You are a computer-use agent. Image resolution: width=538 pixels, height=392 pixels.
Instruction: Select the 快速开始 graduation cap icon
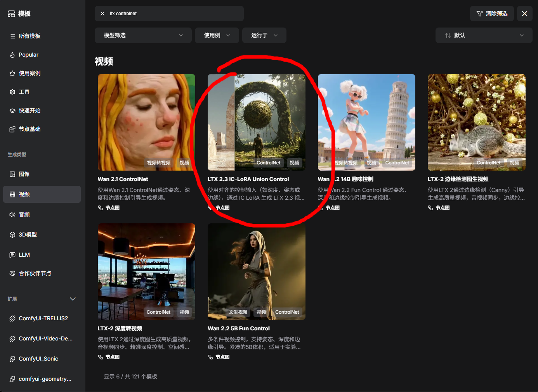coord(12,111)
